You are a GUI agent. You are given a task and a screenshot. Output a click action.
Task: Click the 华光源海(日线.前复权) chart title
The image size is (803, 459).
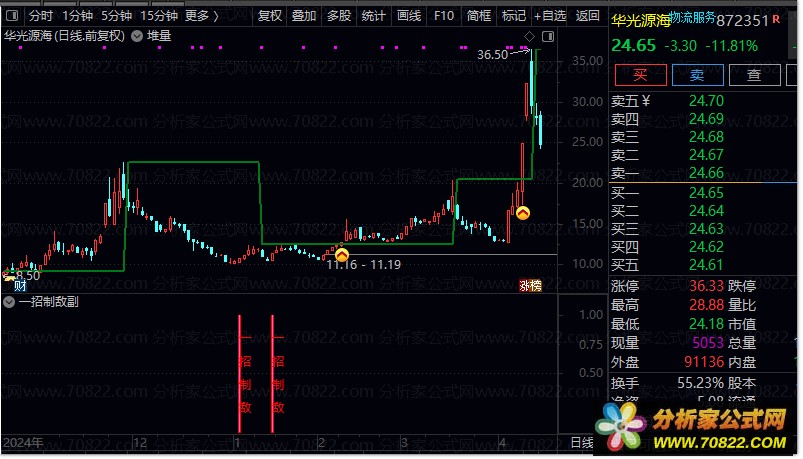point(65,36)
